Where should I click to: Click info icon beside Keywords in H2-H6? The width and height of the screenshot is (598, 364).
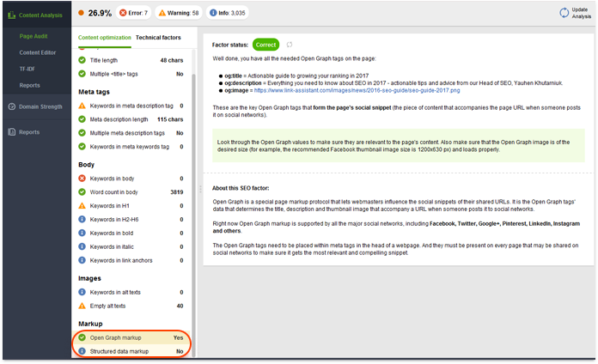[x=82, y=219]
